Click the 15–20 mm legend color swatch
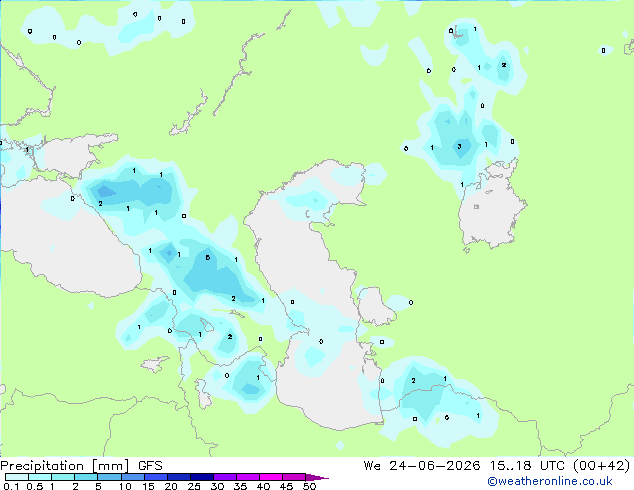This screenshot has width=634, height=490. pyautogui.click(x=155, y=477)
